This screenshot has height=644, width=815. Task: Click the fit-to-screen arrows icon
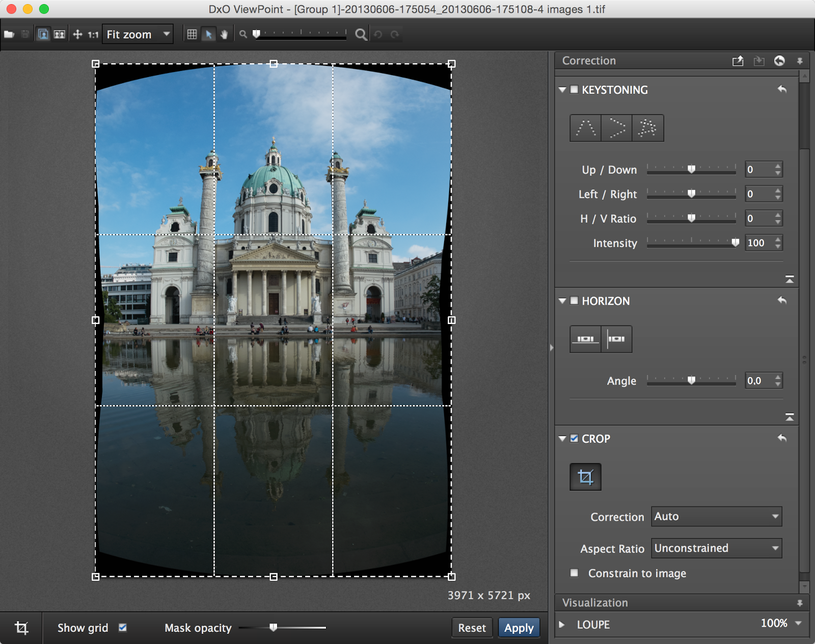(x=77, y=35)
